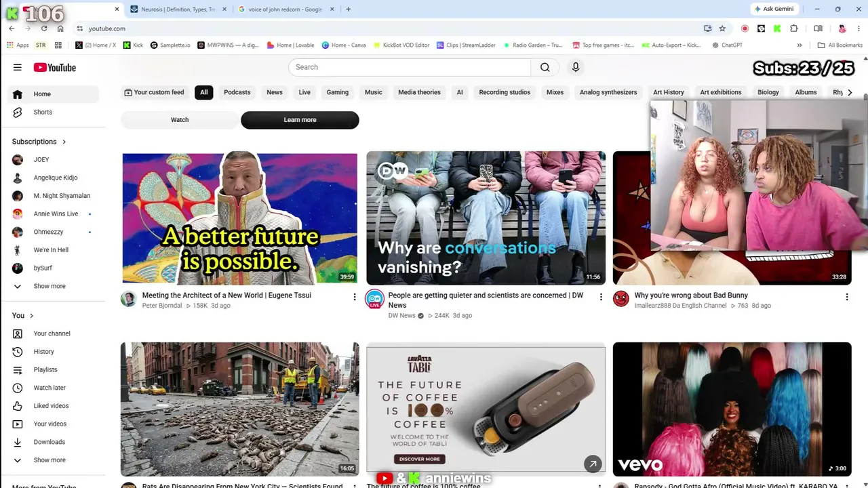This screenshot has width=868, height=488.
Task: Expand the You section chevron
Action: tap(31, 316)
